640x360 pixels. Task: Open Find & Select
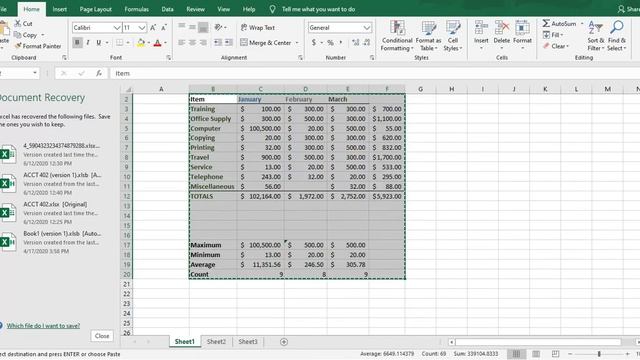(x=617, y=36)
